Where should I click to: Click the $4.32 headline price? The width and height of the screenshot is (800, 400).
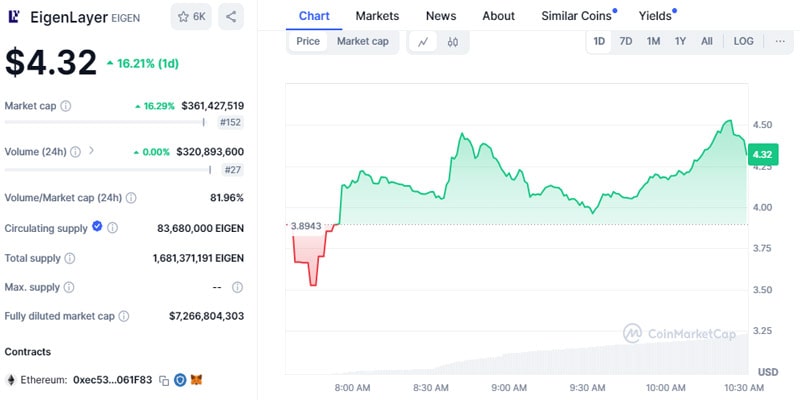tap(51, 63)
